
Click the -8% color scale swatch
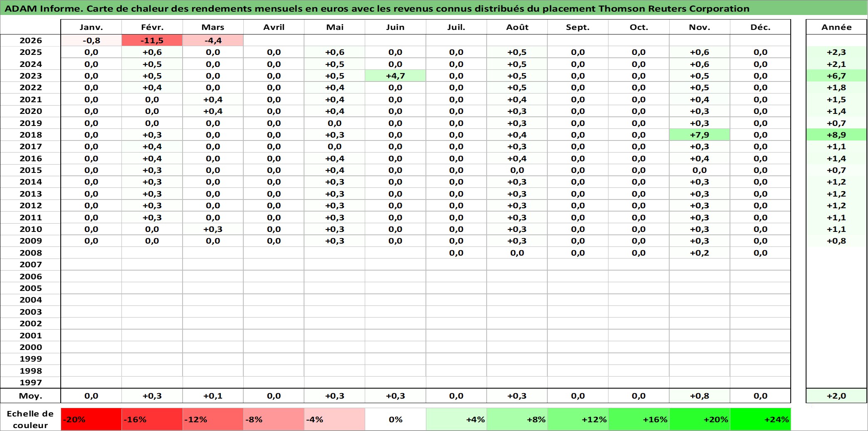[274, 419]
